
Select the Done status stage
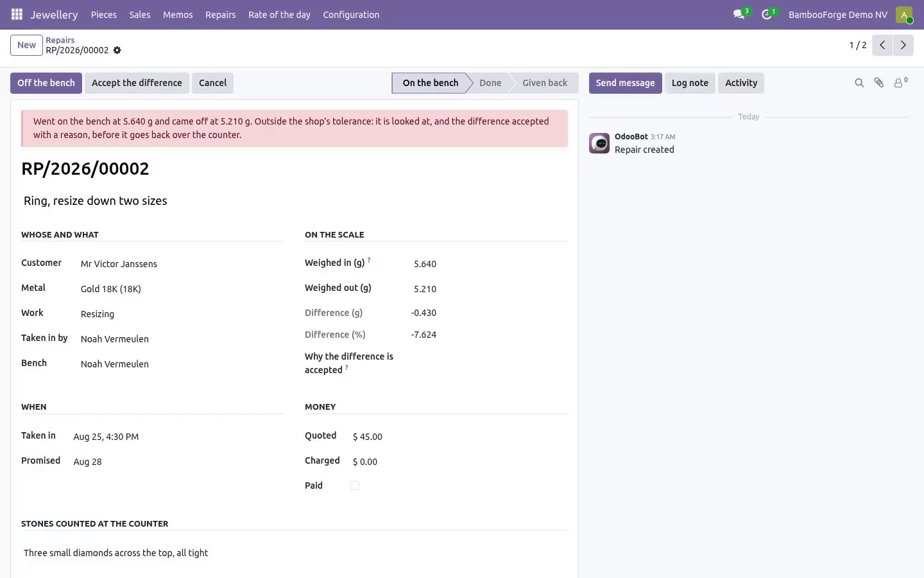(490, 83)
